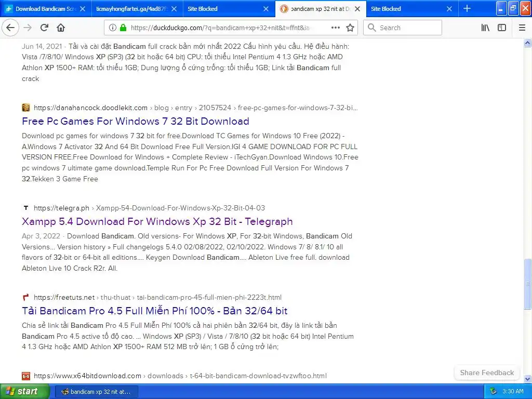Open the Windows Start menu

pos(25,391)
